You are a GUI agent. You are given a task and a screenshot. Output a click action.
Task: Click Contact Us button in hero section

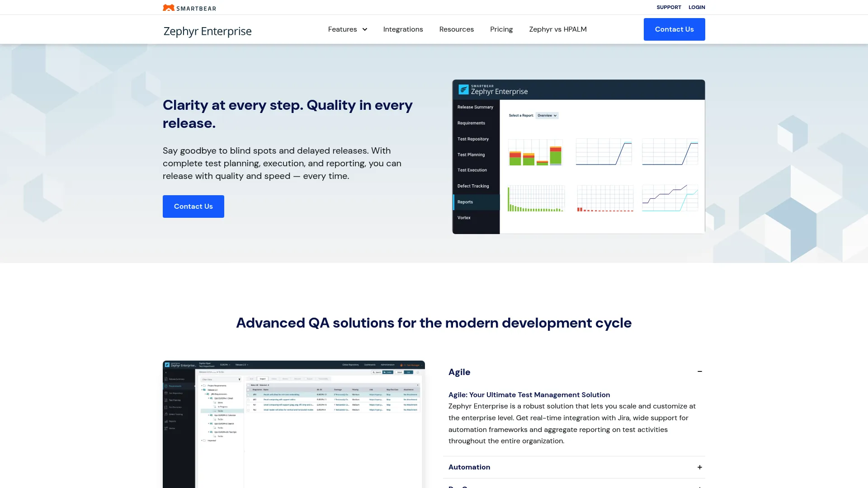tap(193, 206)
